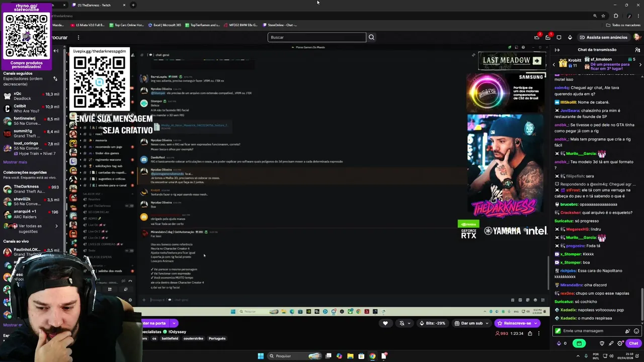The height and width of the screenshot is (362, 644).
Task: Open Dar um sub dropdown
Action: (x=471, y=323)
